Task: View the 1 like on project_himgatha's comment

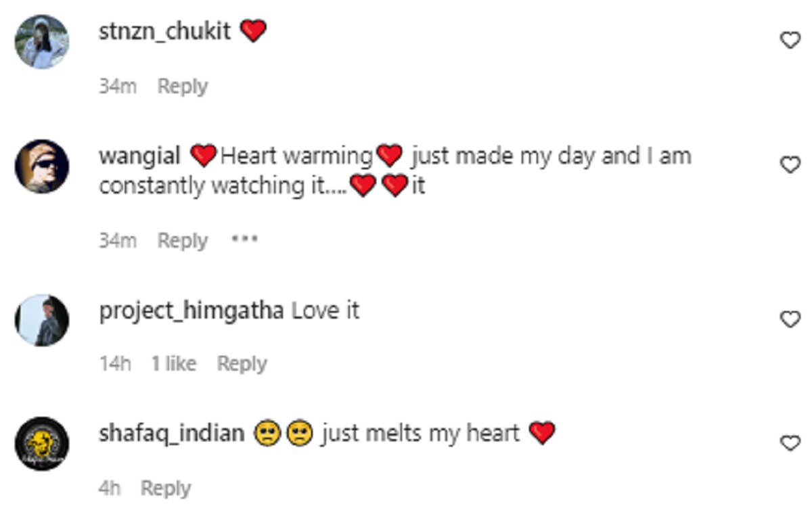Action: point(173,364)
